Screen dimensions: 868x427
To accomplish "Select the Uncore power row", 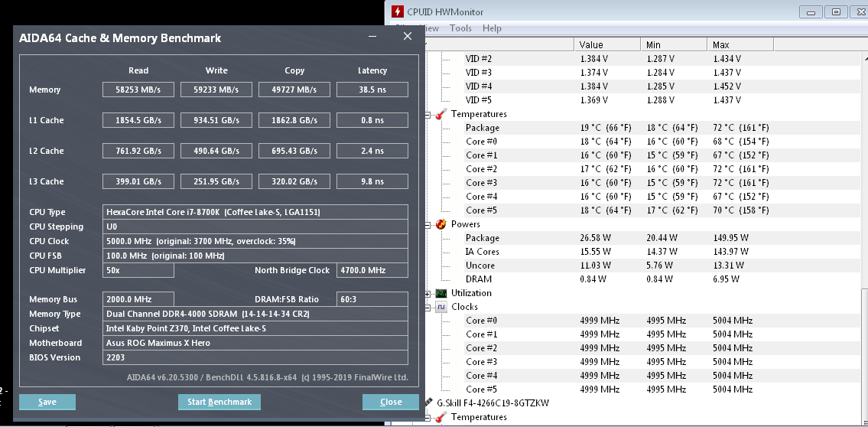I will tap(662, 266).
